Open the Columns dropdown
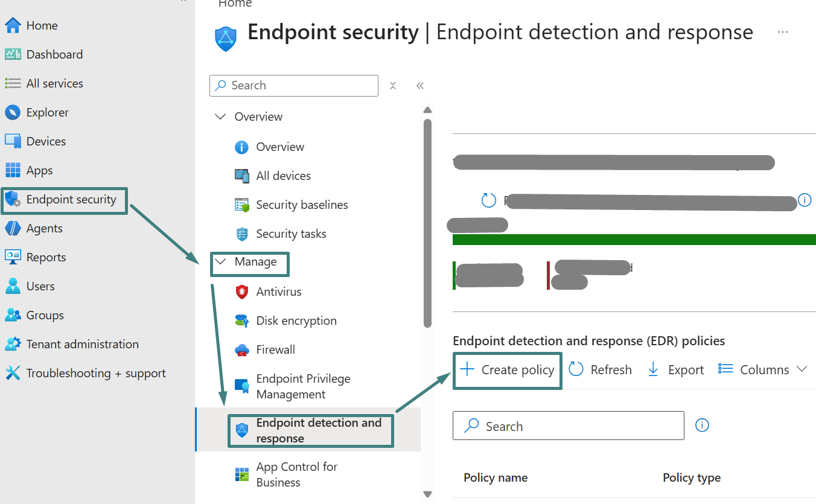 coord(763,370)
